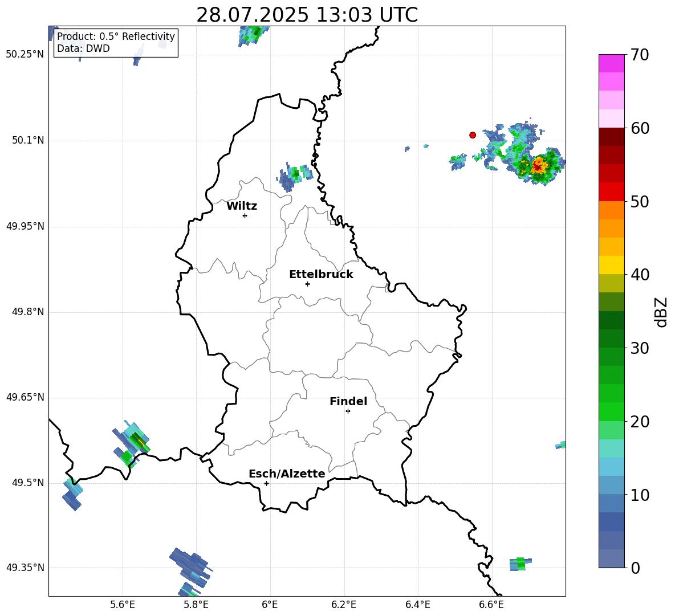Screen dimensions: 675x616
Task: Click the '6°E' longitude label
Action: pyautogui.click(x=270, y=605)
